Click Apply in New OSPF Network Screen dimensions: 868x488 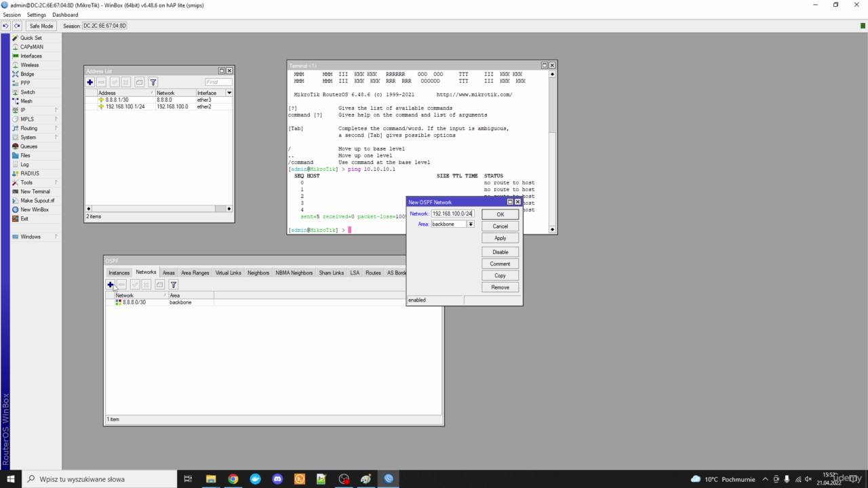pos(500,238)
